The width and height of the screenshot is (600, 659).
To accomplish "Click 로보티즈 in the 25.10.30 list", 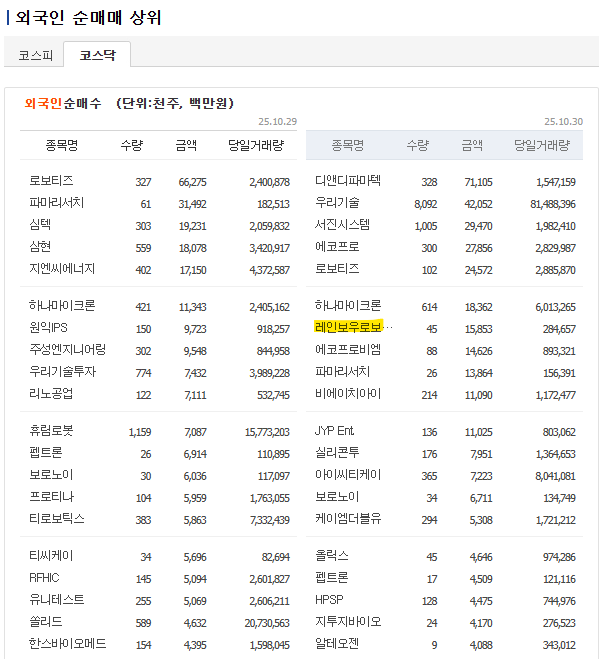I will pos(337,268).
